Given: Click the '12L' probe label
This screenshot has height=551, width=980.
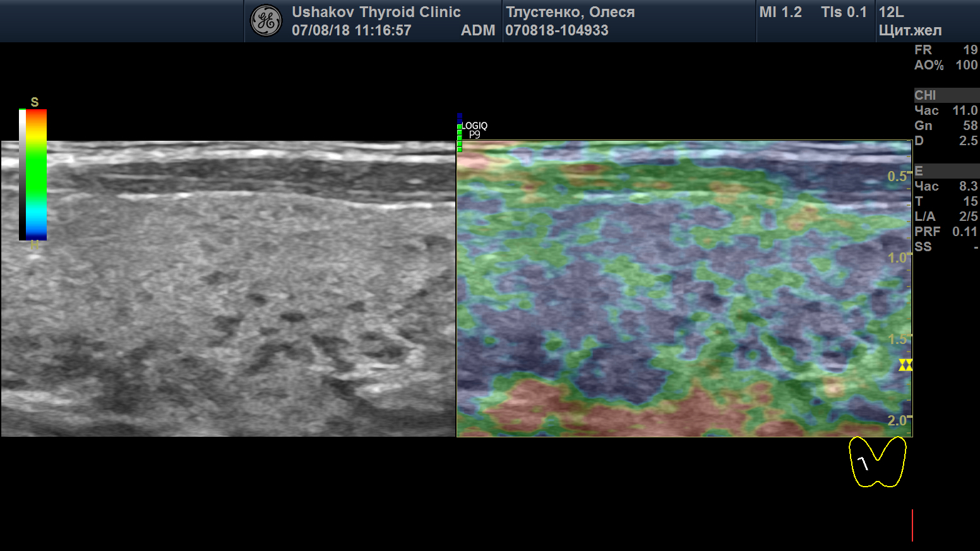Looking at the screenshot, I should tap(892, 12).
